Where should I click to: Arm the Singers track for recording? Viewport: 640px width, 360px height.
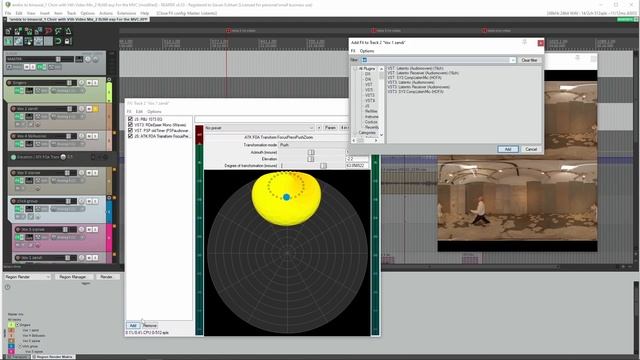click(9, 83)
